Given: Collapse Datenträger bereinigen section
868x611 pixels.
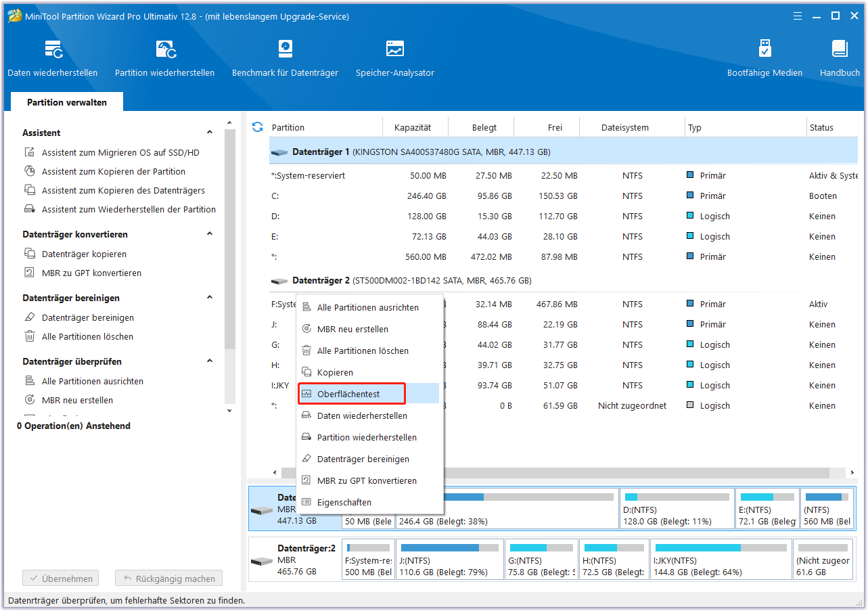Looking at the screenshot, I should click(x=210, y=298).
